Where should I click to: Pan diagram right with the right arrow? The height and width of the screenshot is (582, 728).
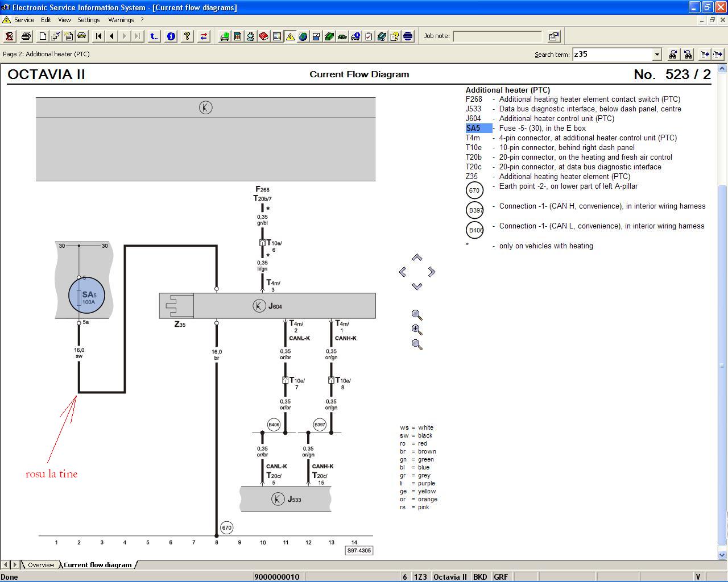click(x=431, y=272)
